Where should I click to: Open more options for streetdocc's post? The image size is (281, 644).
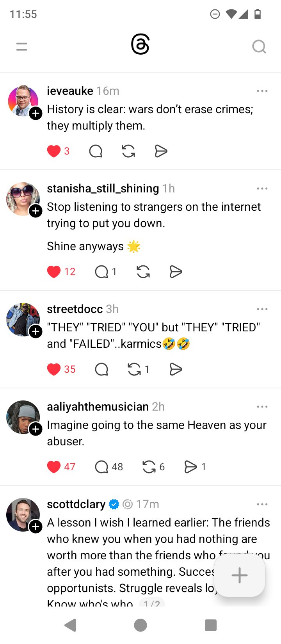[262, 309]
